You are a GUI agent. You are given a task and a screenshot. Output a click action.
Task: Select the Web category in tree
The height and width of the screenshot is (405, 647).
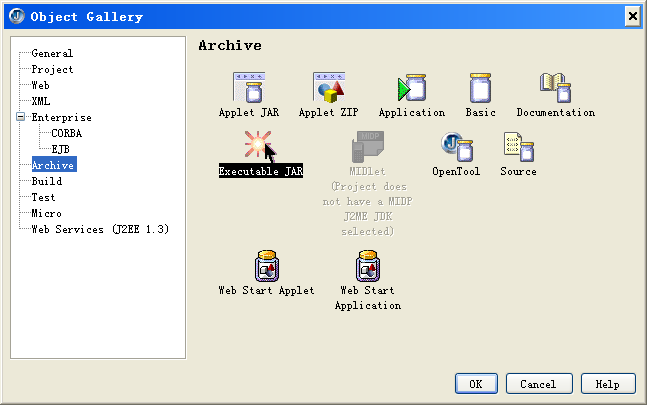40,85
